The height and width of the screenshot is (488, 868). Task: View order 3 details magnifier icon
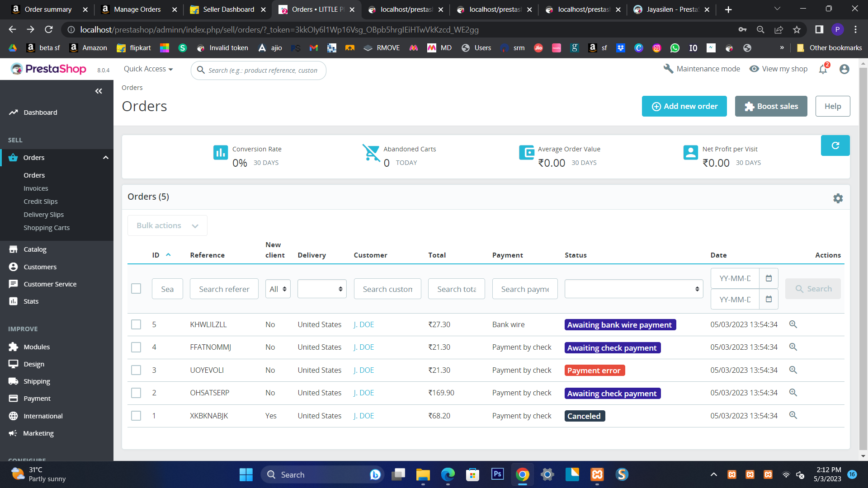[x=793, y=370]
